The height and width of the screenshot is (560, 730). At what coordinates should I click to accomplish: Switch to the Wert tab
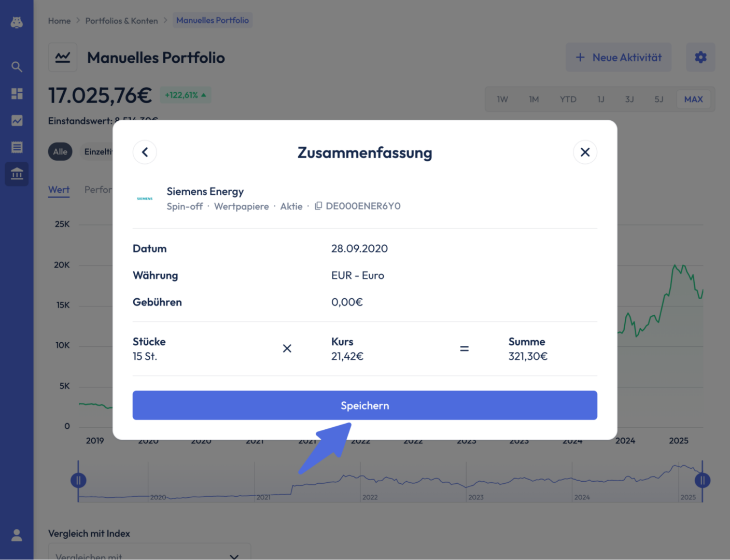click(x=59, y=190)
